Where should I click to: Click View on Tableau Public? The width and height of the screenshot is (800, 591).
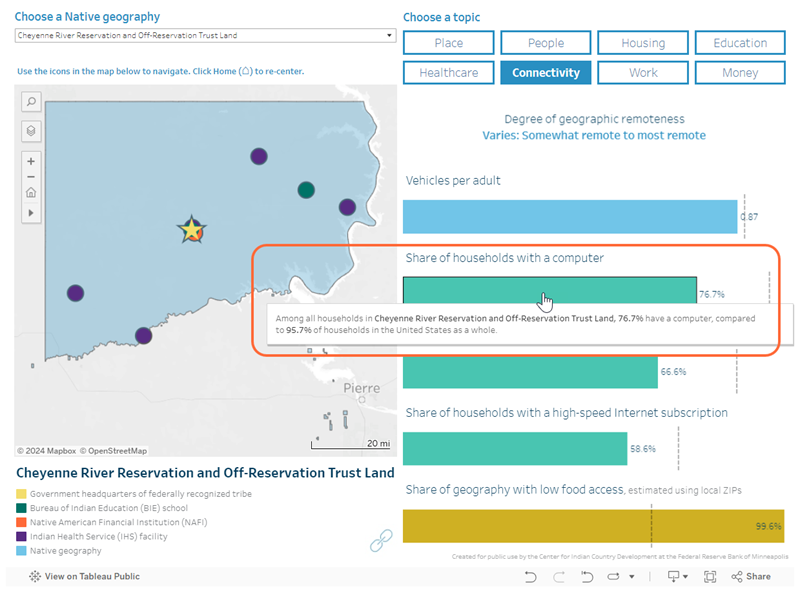(x=84, y=576)
